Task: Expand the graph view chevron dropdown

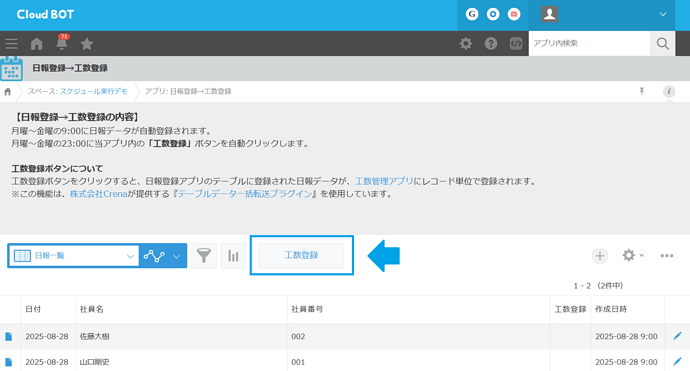Action: tap(176, 256)
